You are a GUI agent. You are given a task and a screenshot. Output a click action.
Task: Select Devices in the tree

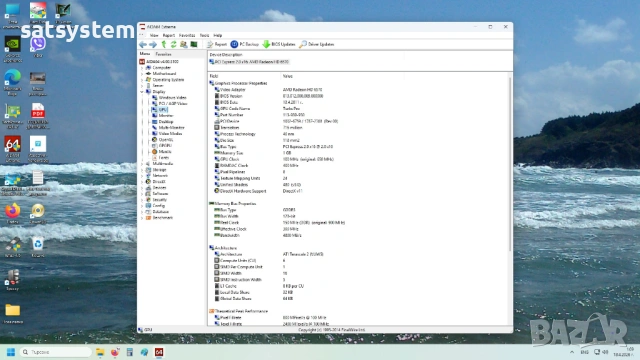click(156, 188)
